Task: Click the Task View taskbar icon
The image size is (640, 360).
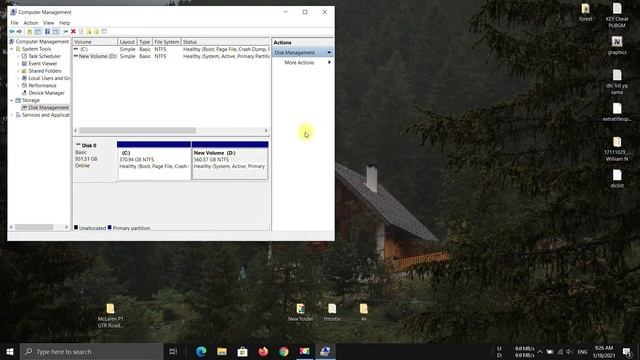Action: pyautogui.click(x=173, y=351)
